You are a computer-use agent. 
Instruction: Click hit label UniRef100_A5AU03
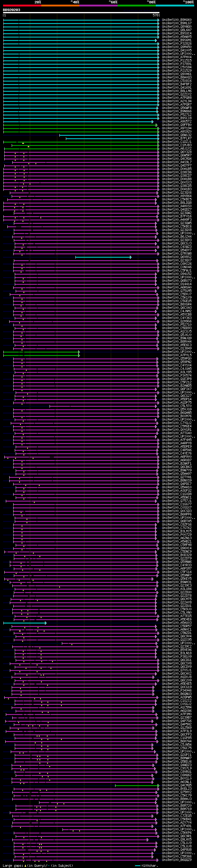coord(177,623)
